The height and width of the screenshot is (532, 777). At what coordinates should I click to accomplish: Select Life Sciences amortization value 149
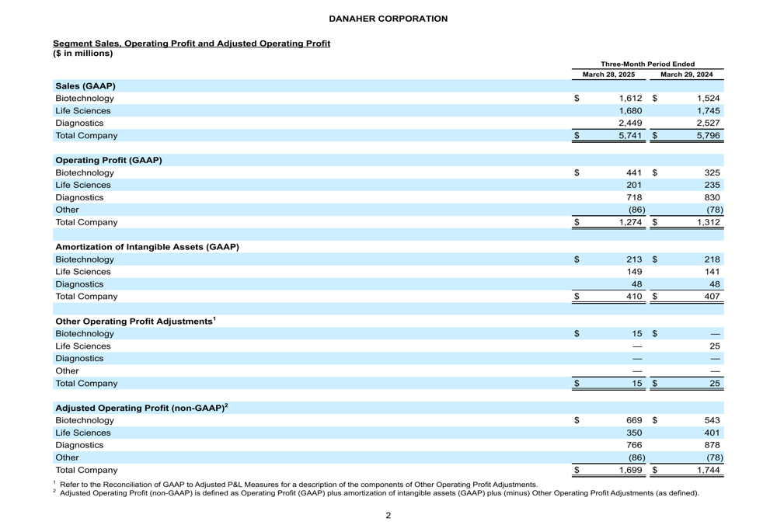tap(634, 272)
